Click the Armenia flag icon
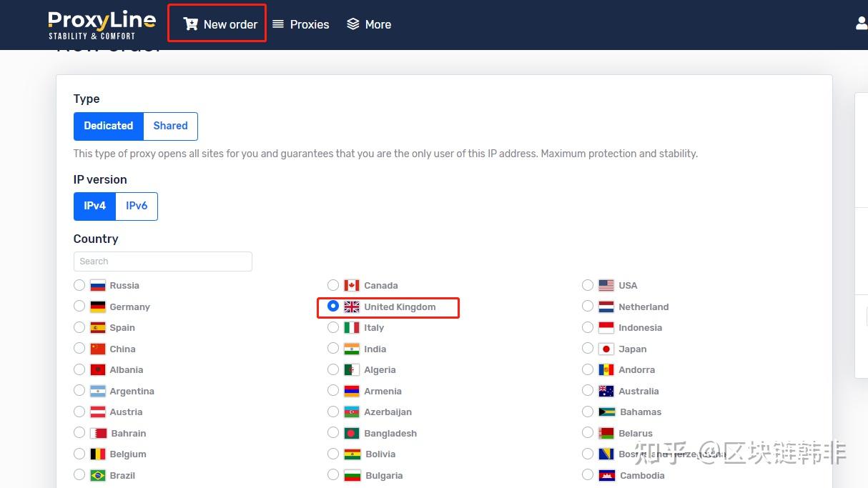 point(352,391)
